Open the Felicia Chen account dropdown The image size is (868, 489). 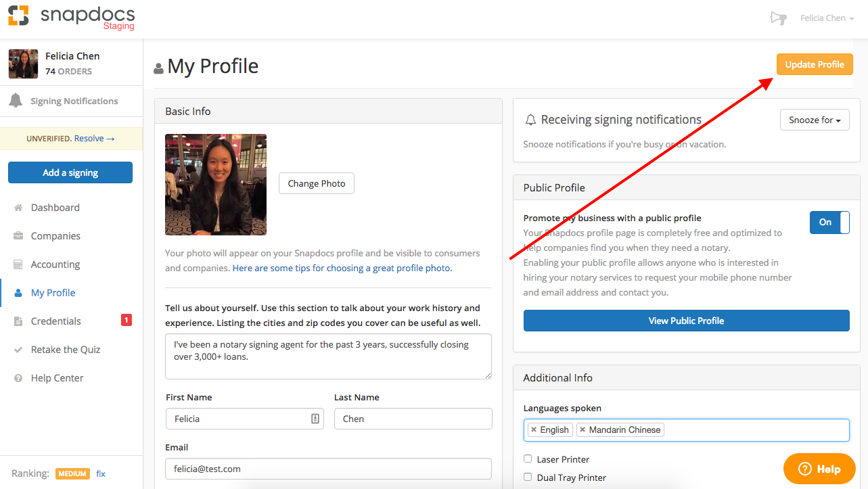(x=827, y=18)
